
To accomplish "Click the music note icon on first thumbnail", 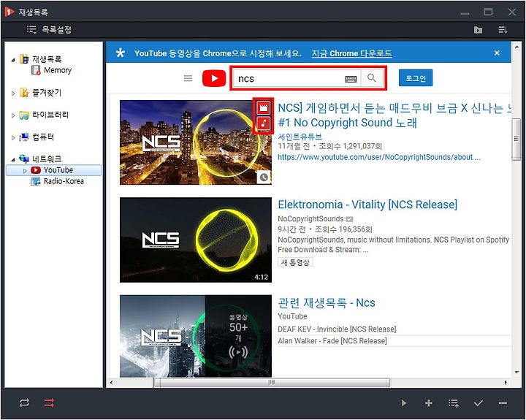I will (x=264, y=123).
